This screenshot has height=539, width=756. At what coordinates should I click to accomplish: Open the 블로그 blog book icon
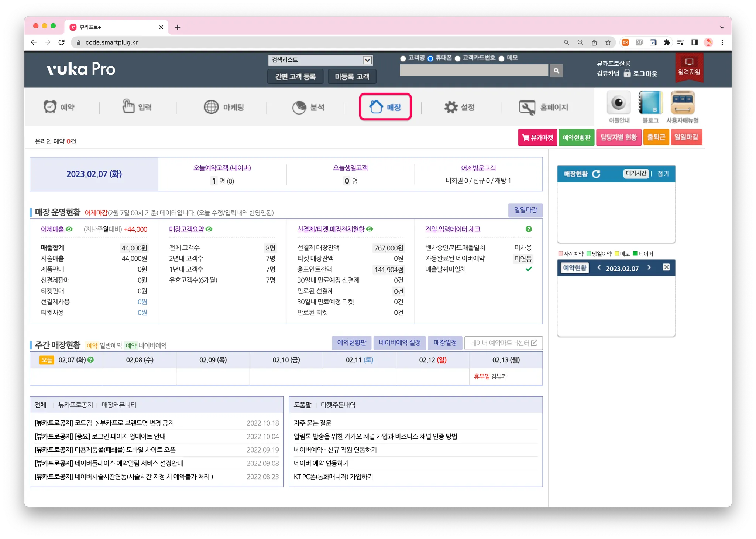650,103
